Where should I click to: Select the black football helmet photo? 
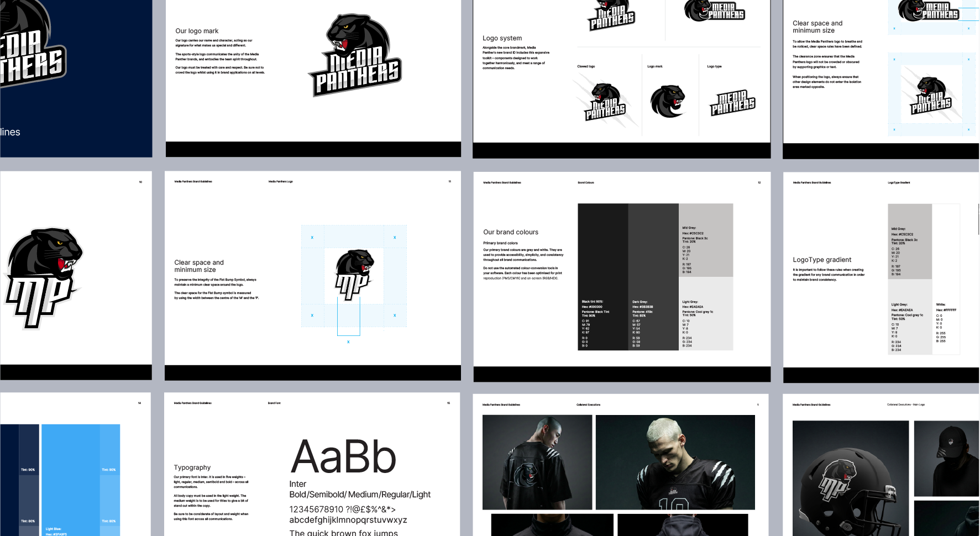click(x=851, y=478)
